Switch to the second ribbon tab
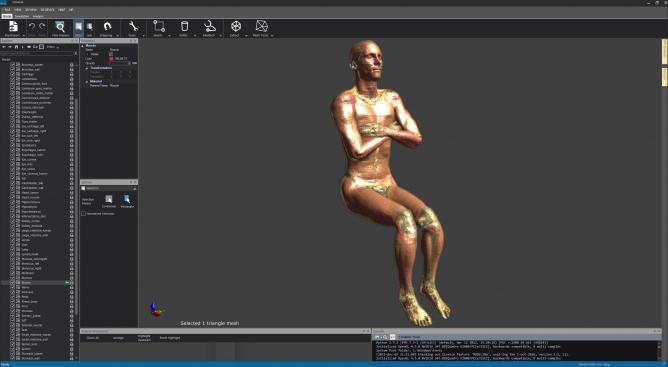Screen dimensions: 668x367 (22, 16)
